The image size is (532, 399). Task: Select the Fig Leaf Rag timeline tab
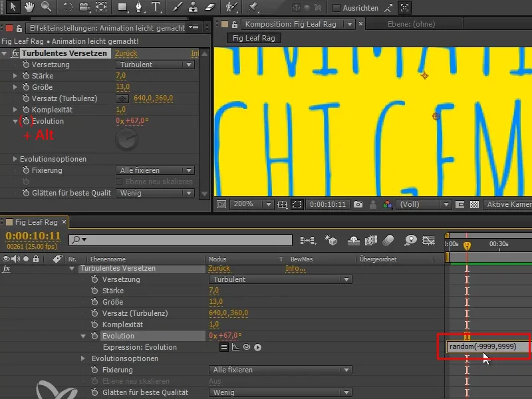pyautogui.click(x=37, y=222)
